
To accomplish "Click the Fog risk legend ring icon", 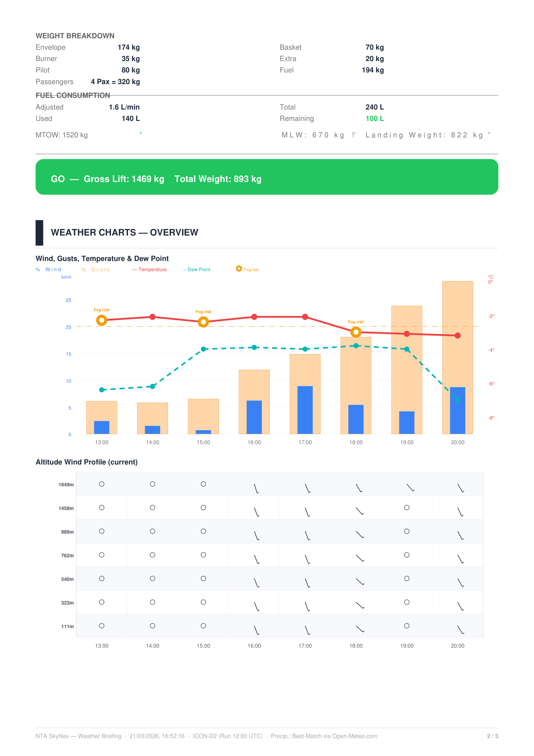I will point(239,269).
